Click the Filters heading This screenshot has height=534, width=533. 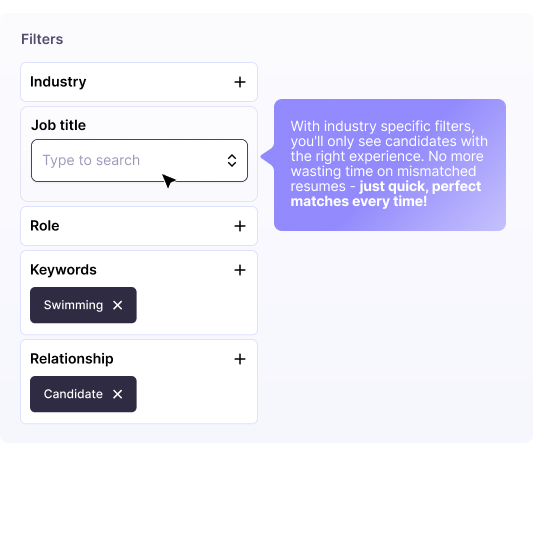coord(42,39)
